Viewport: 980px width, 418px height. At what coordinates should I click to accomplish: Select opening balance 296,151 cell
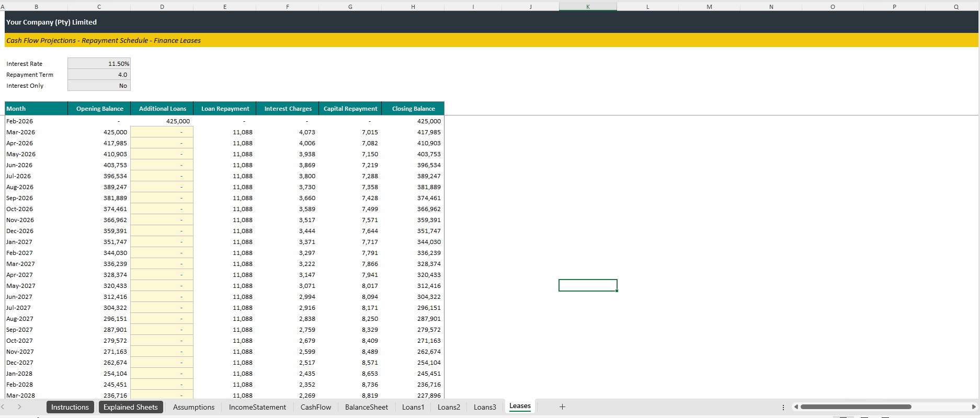coord(99,319)
